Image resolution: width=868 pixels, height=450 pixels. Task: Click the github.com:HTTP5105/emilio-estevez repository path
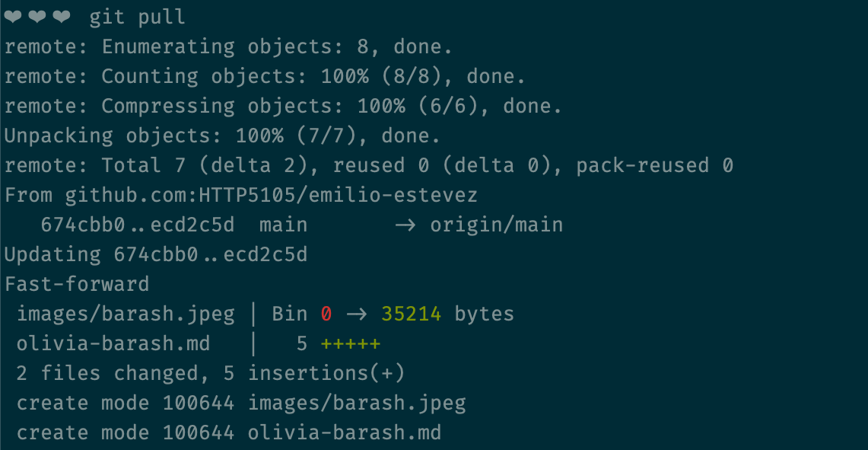[x=272, y=195]
